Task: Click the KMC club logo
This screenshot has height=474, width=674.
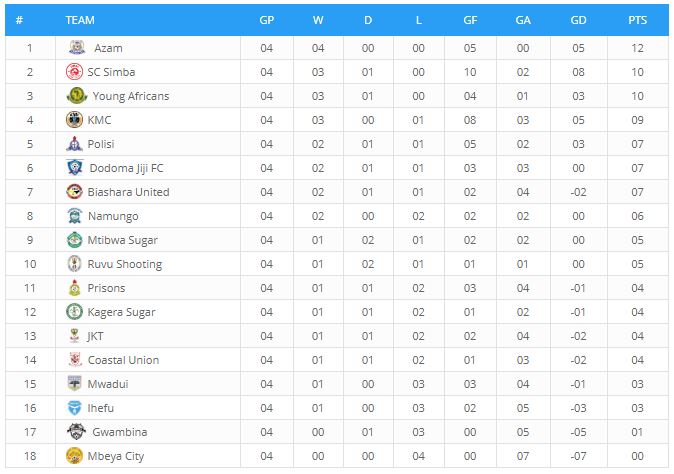Action: pos(74,120)
